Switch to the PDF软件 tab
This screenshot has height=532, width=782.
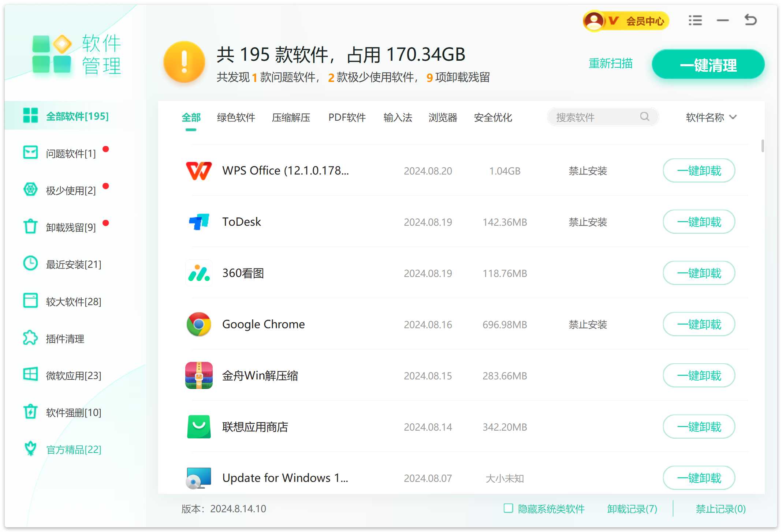pyautogui.click(x=347, y=117)
